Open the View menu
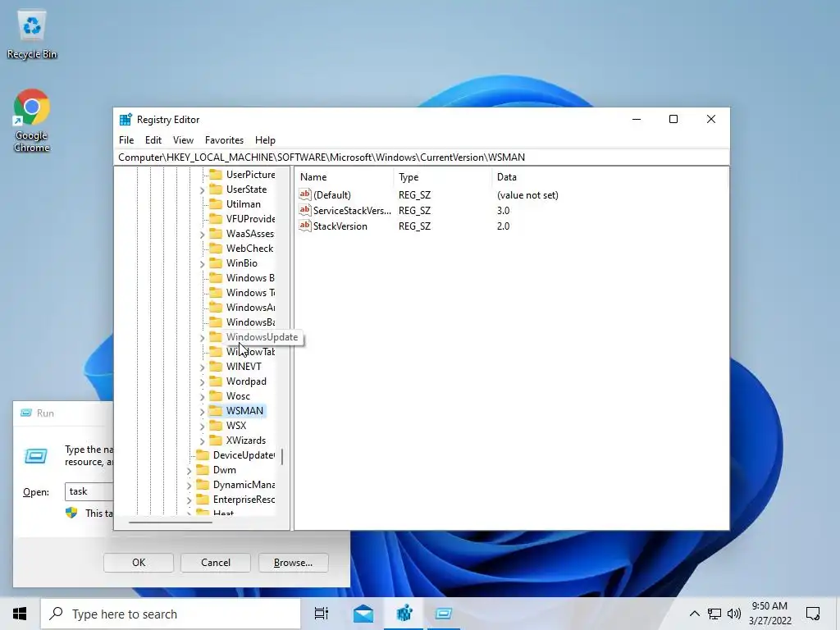 (183, 139)
